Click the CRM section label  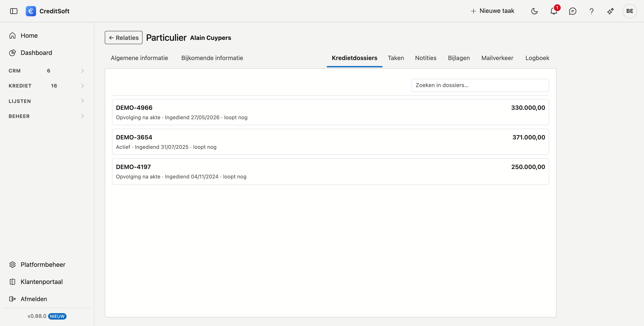[x=15, y=71]
